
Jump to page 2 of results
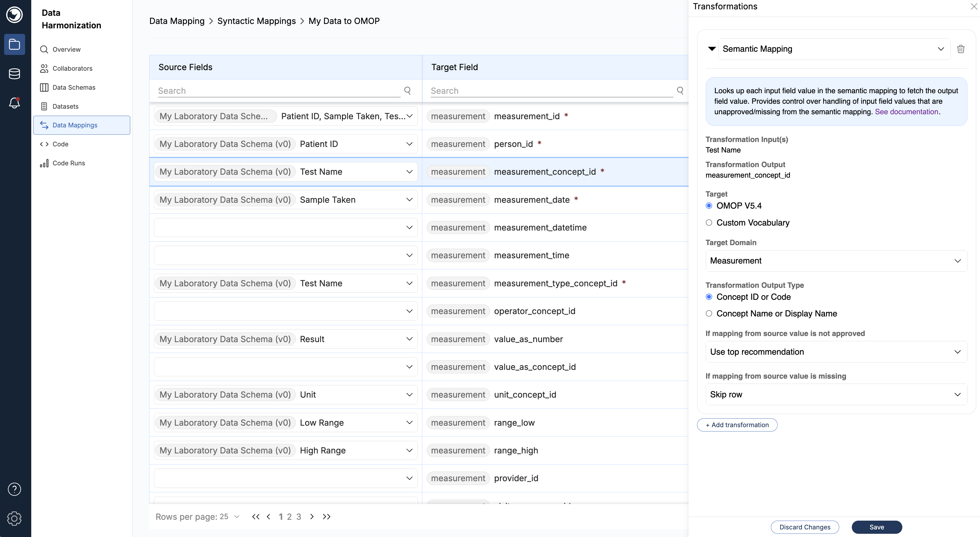click(x=289, y=517)
